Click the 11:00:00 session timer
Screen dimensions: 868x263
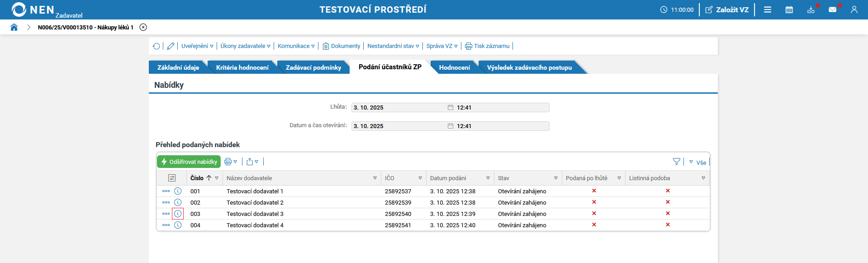[x=677, y=10]
